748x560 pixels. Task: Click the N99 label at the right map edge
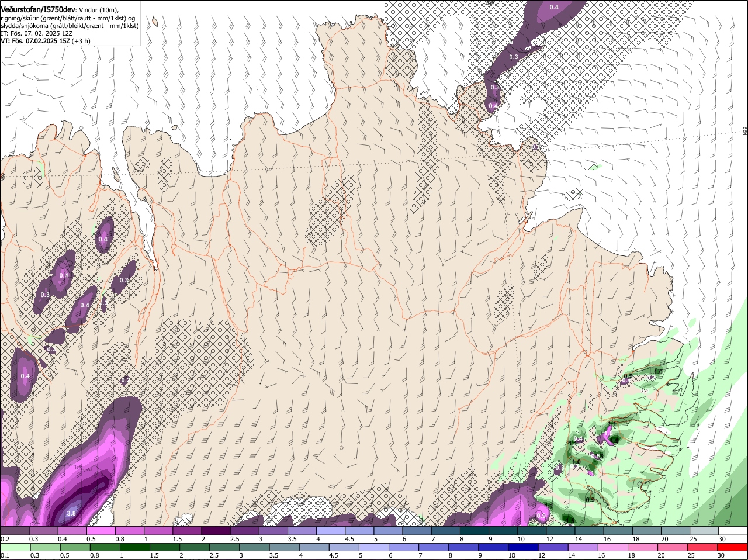pyautogui.click(x=745, y=132)
